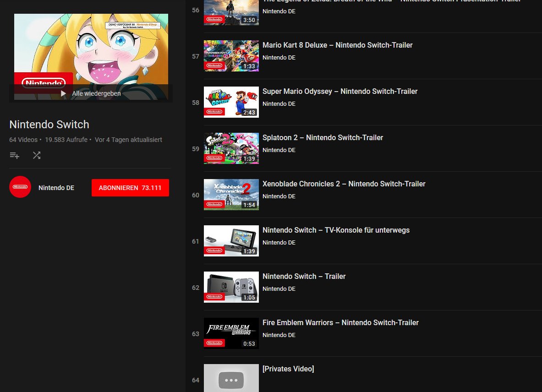The width and height of the screenshot is (542, 392).
Task: Click the Vor 4 Tagen aktualisiert text
Action: 128,140
